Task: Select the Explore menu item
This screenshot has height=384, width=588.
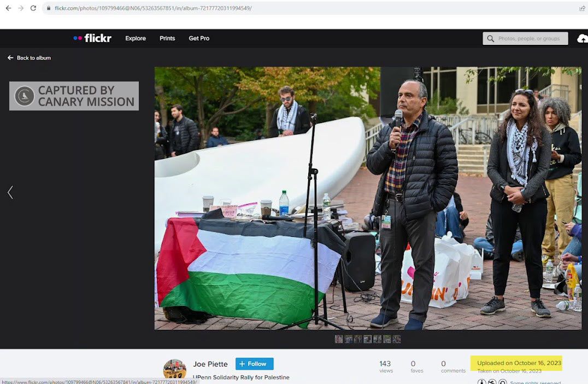Action: (x=135, y=38)
